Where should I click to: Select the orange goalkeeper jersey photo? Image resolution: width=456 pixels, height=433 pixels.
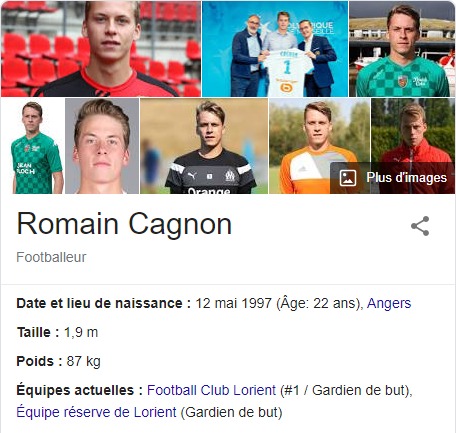click(319, 146)
